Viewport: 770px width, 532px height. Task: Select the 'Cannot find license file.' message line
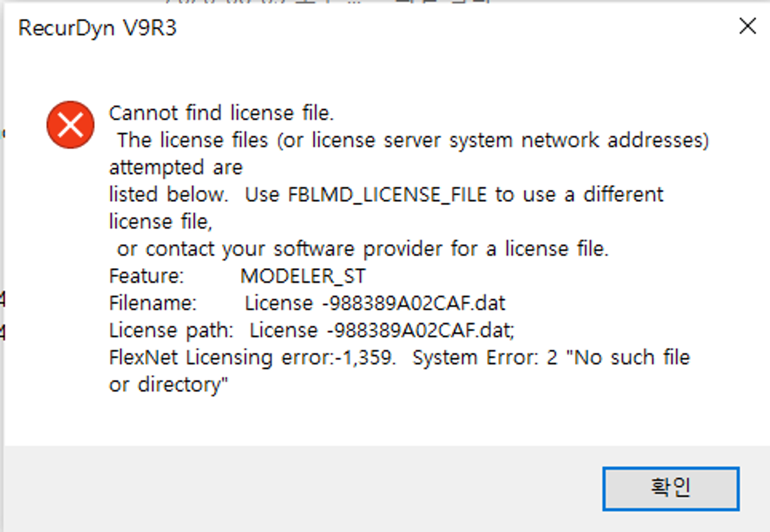coord(221,113)
